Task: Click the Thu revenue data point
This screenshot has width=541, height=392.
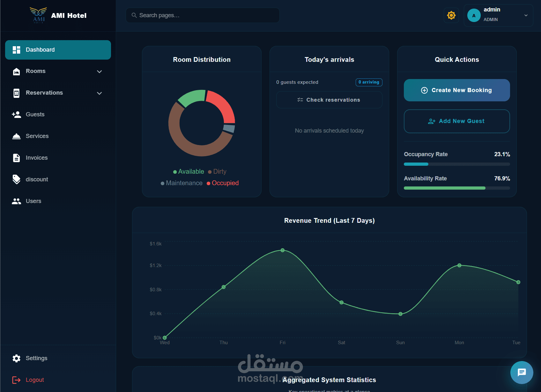Action: coord(224,287)
